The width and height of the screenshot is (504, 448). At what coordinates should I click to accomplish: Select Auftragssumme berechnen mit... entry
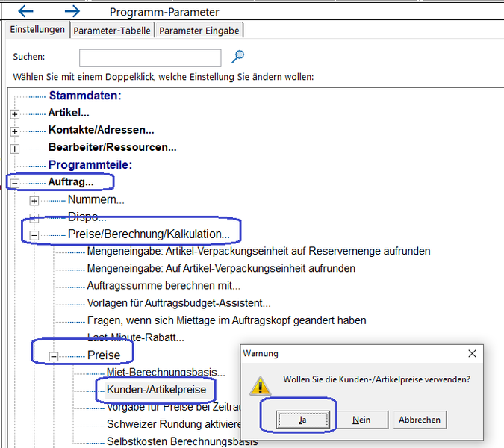coord(164,286)
